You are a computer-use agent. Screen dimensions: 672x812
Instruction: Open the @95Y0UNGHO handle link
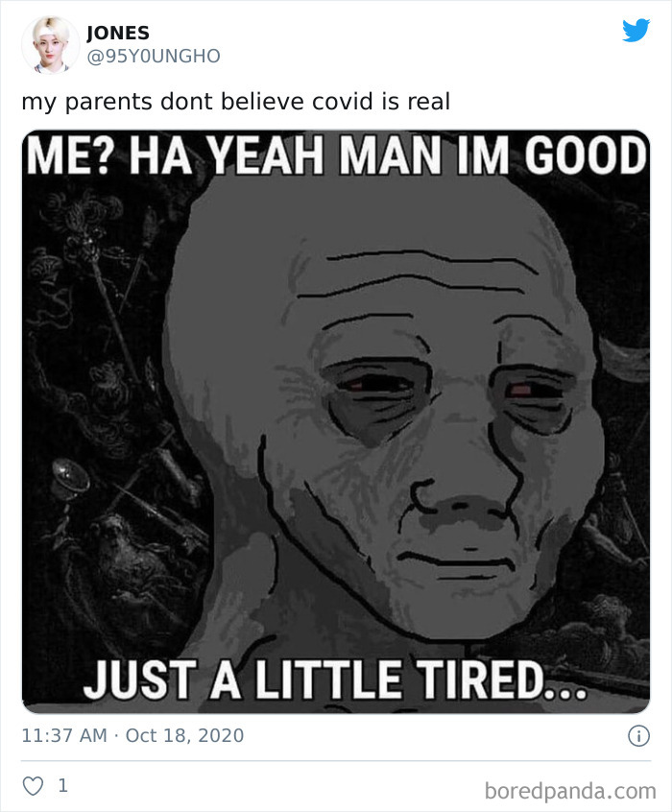[x=154, y=56]
